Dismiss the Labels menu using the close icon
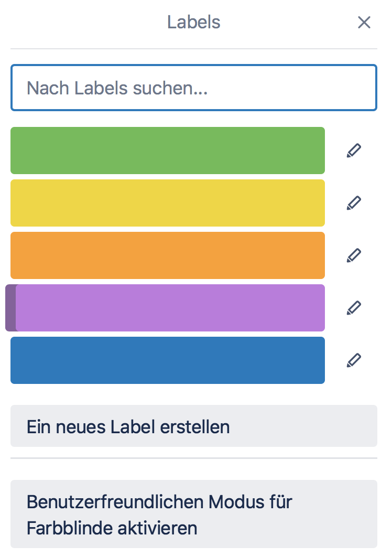This screenshot has height=557, width=392. [364, 23]
